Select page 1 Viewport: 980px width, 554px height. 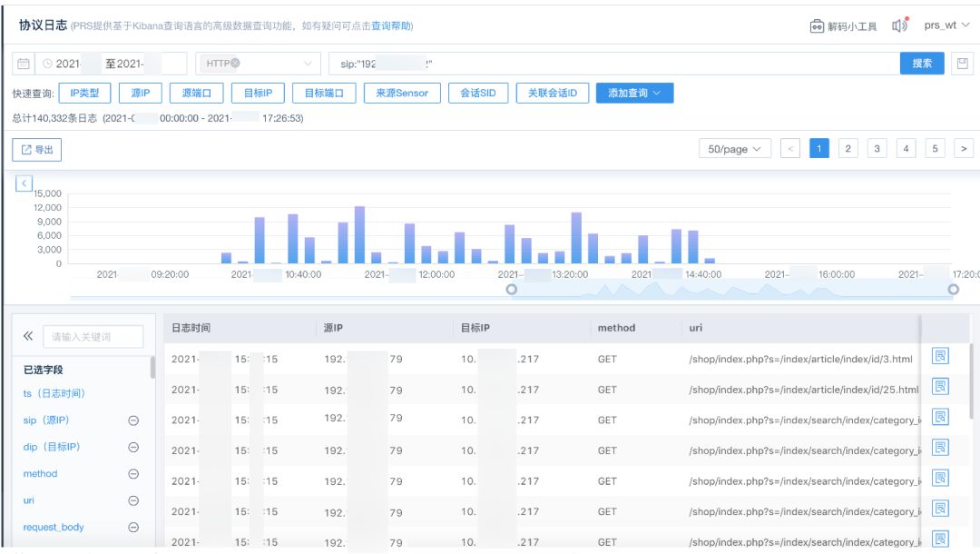coord(818,149)
